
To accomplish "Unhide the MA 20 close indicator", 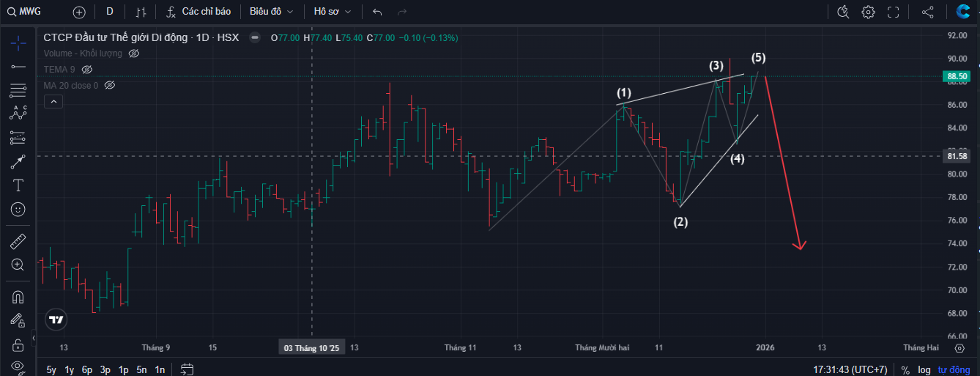I will [110, 86].
